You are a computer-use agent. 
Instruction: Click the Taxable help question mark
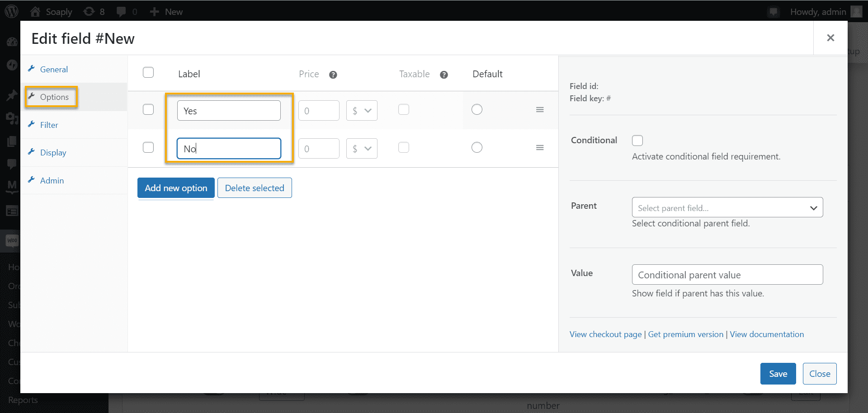(444, 75)
